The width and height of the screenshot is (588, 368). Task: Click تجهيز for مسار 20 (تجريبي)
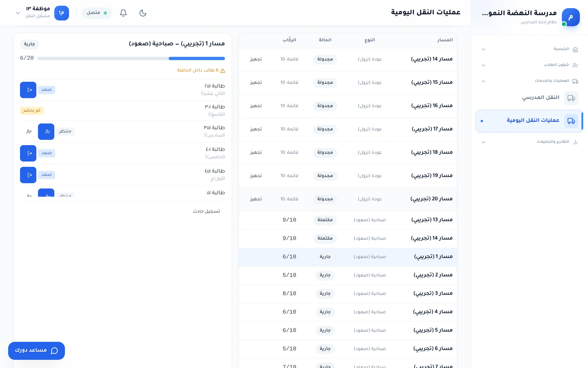click(x=256, y=199)
